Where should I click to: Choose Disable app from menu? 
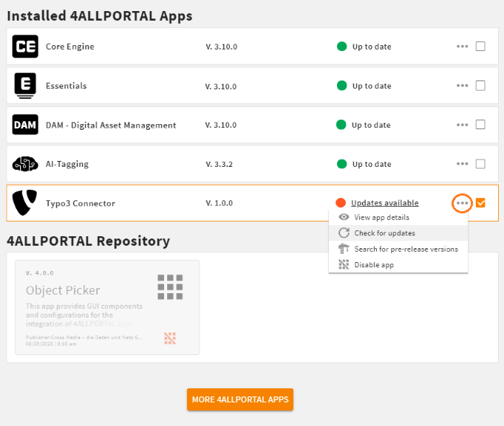coord(398,265)
